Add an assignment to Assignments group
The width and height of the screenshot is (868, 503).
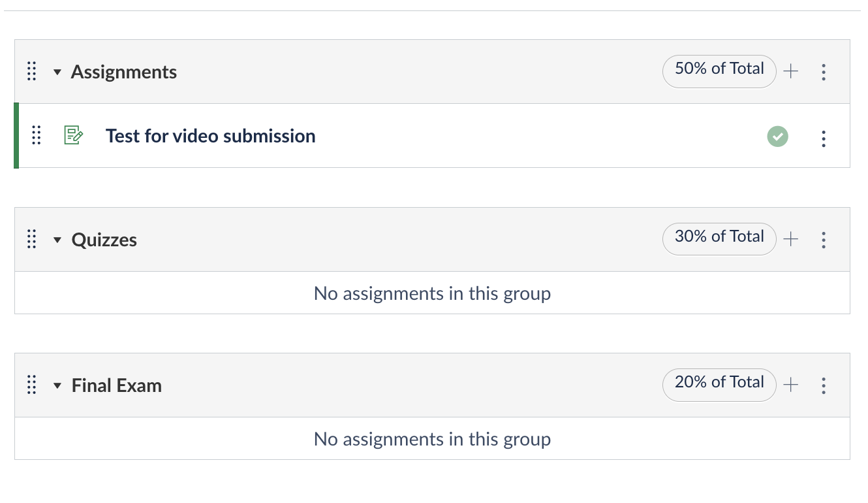[x=791, y=72]
